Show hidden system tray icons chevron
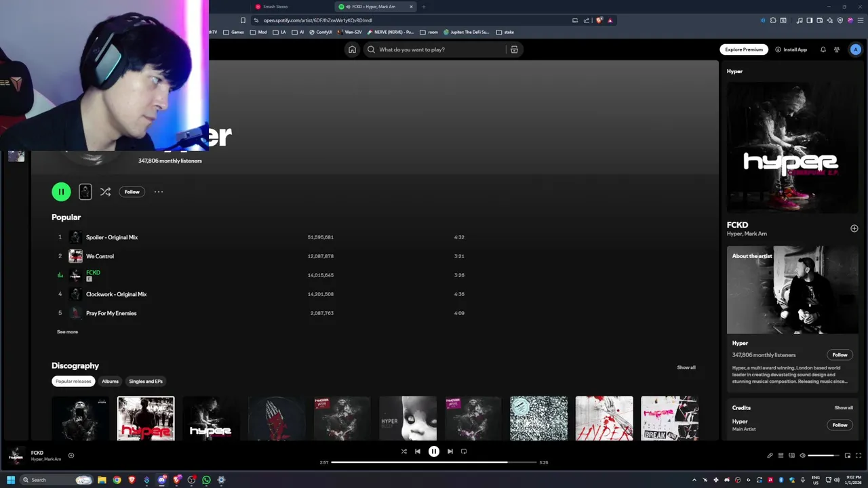This screenshot has width=868, height=488. 694,480
